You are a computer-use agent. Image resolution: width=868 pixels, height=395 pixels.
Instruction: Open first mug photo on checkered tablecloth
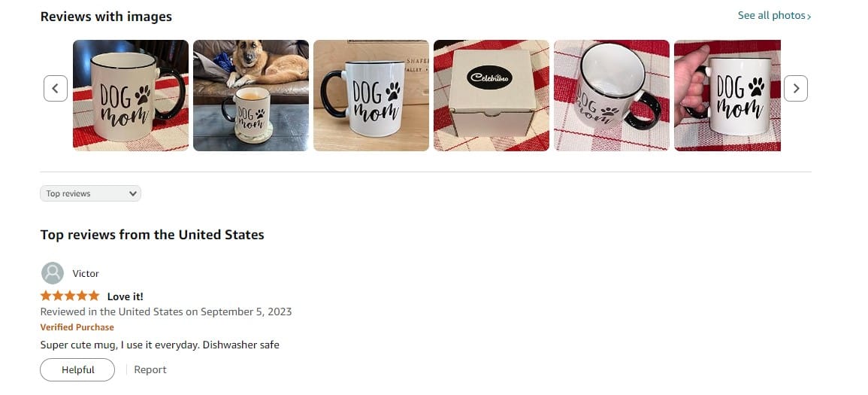tap(131, 96)
